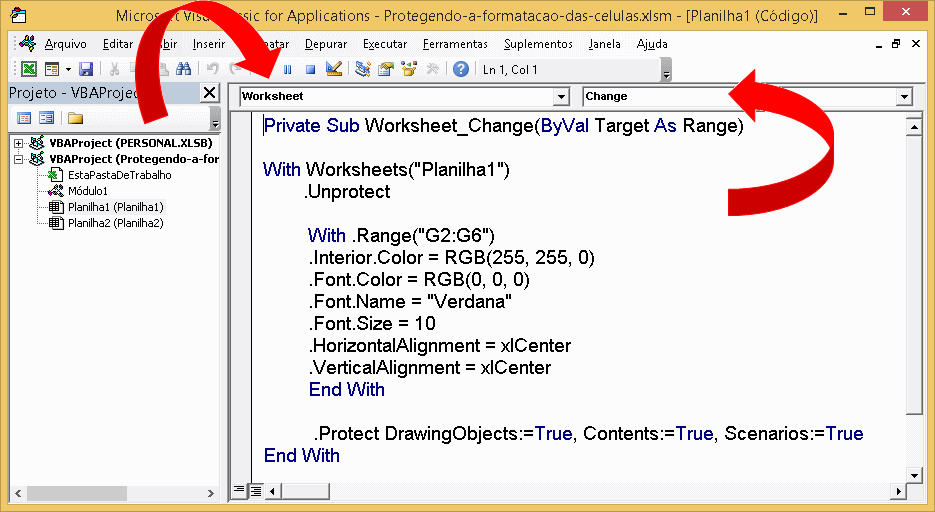
Task: Open the Ferramentas menu
Action: pos(455,44)
